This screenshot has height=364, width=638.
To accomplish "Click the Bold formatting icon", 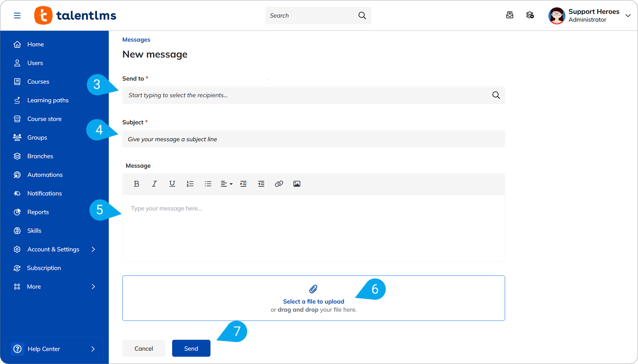I will pos(136,184).
